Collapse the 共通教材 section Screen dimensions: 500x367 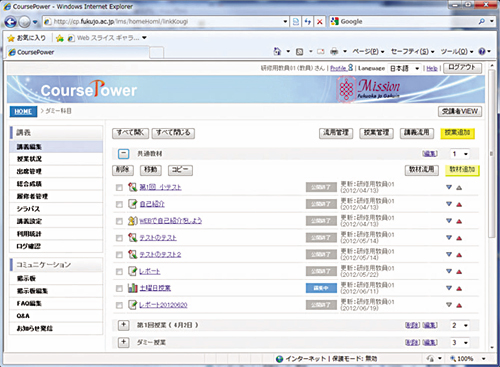123,154
